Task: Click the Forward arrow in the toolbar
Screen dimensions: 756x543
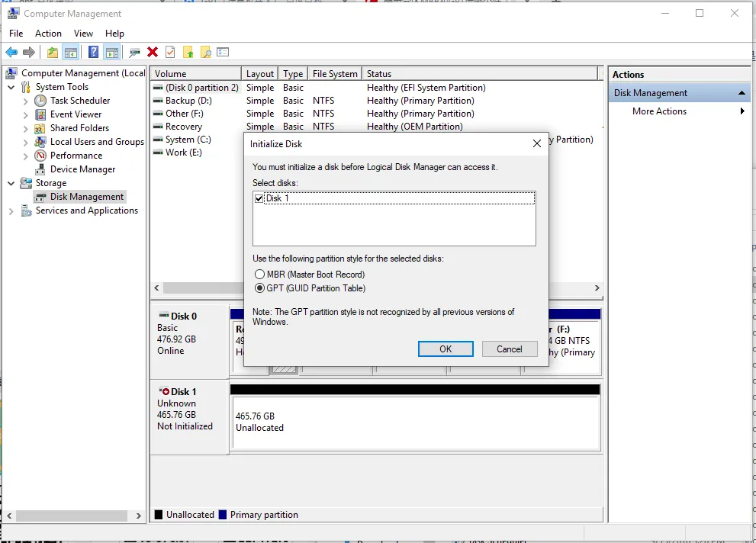Action: [29, 52]
